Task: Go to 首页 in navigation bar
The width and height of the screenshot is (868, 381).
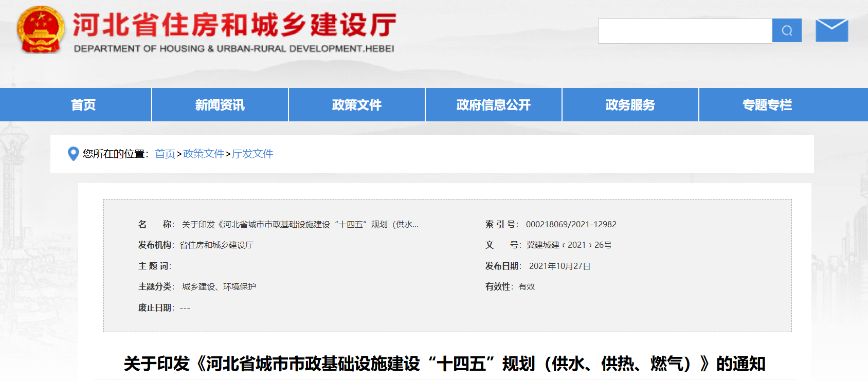Action: (x=83, y=105)
